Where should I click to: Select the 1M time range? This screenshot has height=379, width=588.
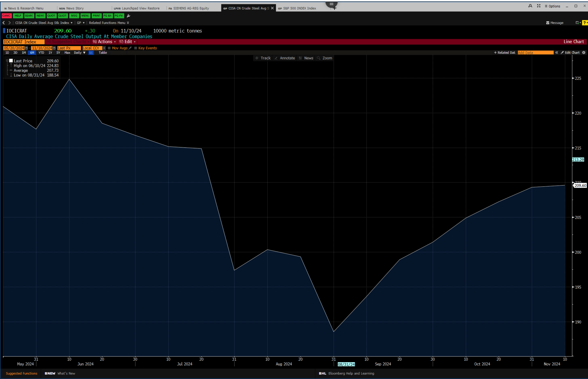[24, 53]
